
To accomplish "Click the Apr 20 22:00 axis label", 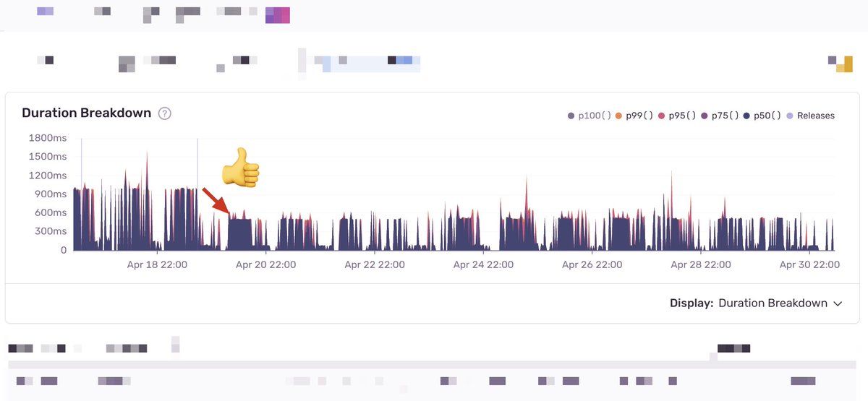I will pos(265,264).
